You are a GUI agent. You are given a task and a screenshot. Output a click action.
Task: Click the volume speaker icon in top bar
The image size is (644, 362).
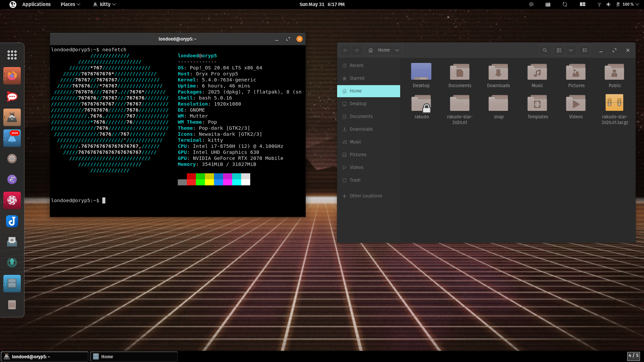point(608,4)
